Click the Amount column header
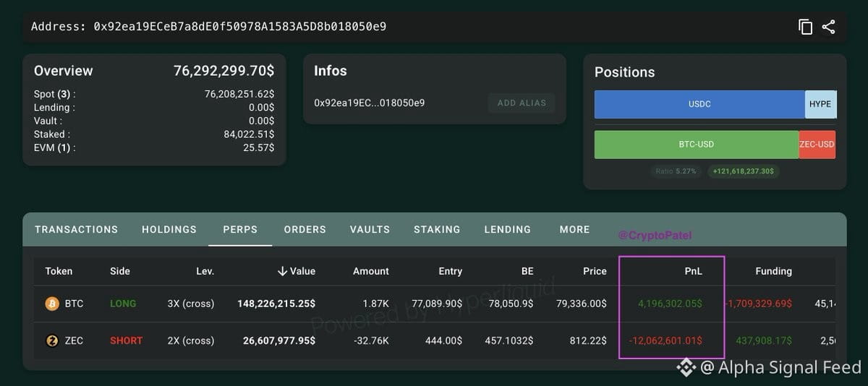Viewport: 868px width, 386px height. point(371,271)
